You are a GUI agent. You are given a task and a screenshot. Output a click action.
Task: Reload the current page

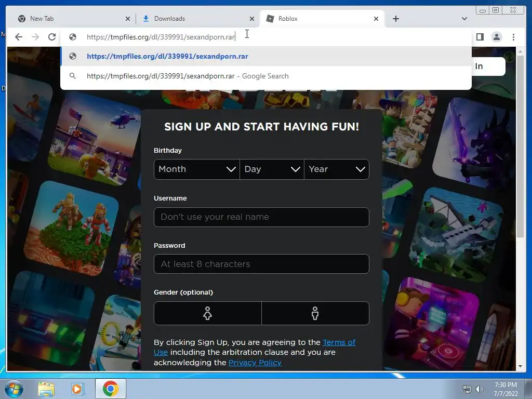coord(52,37)
